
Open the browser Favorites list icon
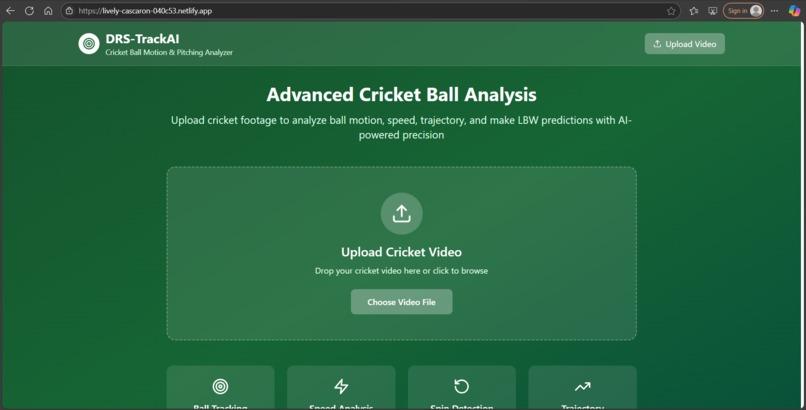694,11
